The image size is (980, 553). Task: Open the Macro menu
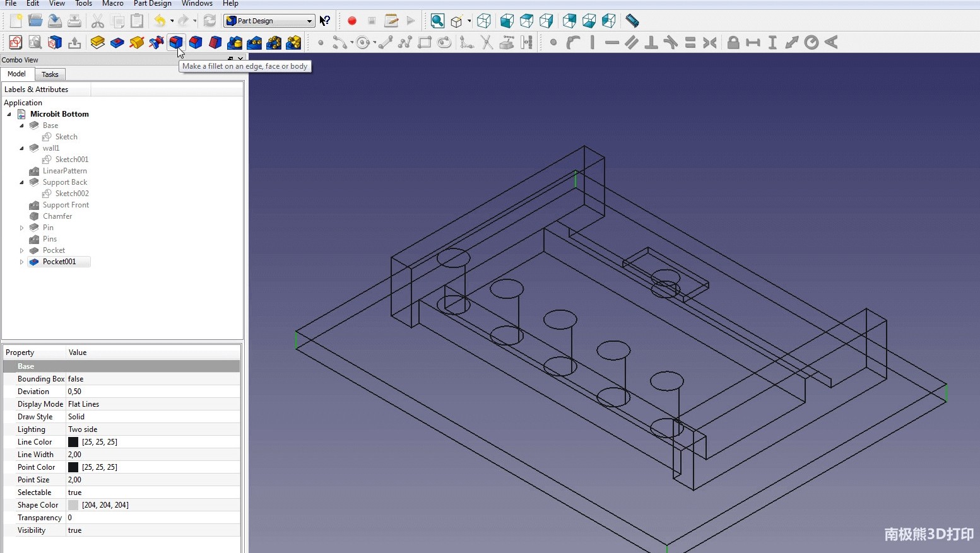pos(112,4)
